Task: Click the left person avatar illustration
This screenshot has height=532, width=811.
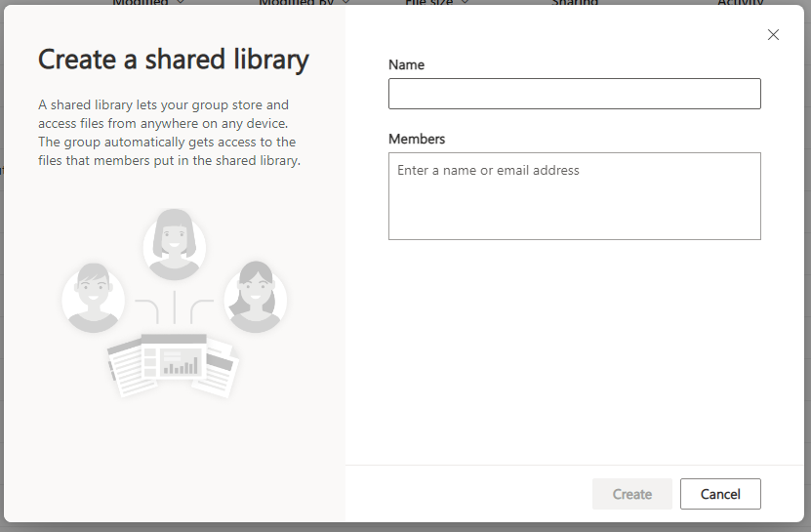Action: 94,296
